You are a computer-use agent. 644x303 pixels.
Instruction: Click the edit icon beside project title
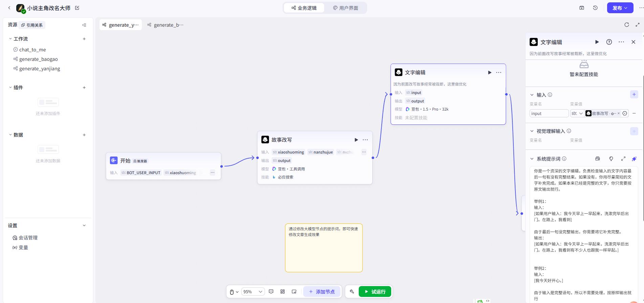click(77, 8)
